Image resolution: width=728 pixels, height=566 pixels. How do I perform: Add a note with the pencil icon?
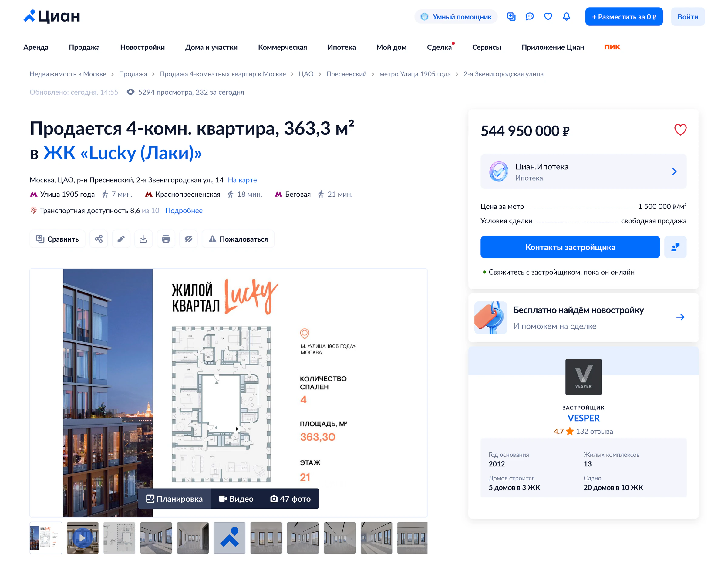click(x=121, y=239)
